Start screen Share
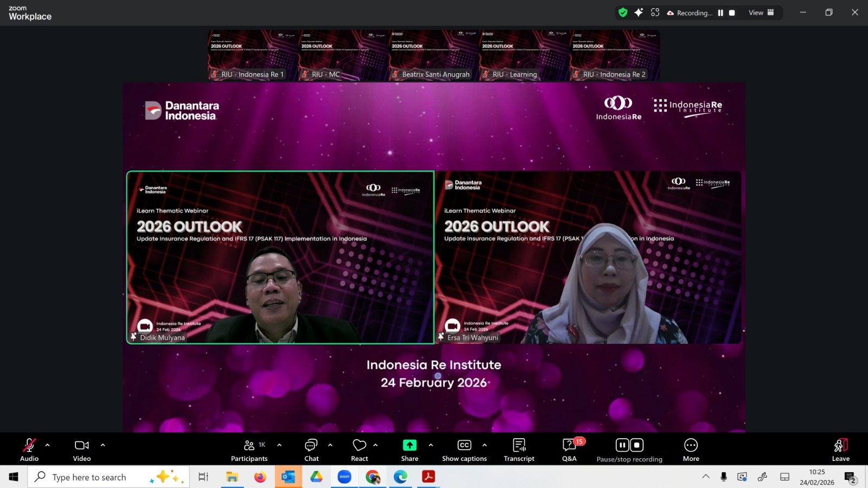The image size is (868, 488). coord(410,450)
